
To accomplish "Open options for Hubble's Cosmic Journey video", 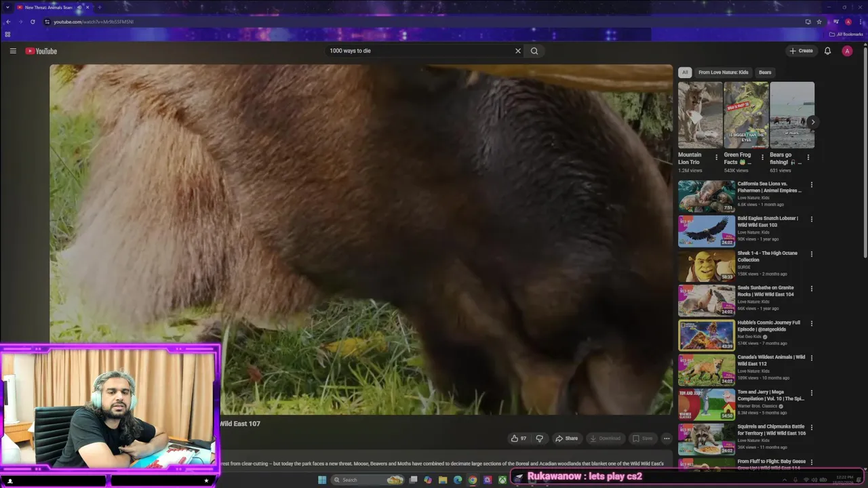I will (811, 323).
